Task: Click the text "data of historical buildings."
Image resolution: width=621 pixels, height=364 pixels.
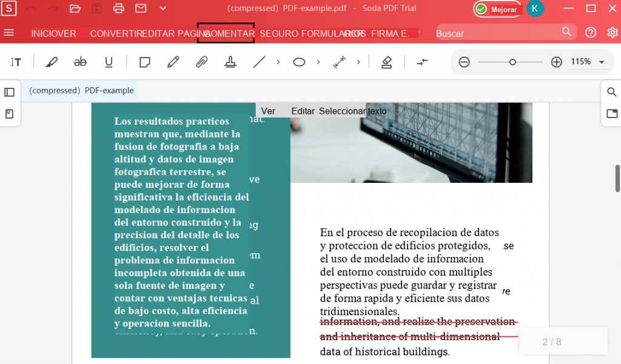Action: tap(384, 352)
